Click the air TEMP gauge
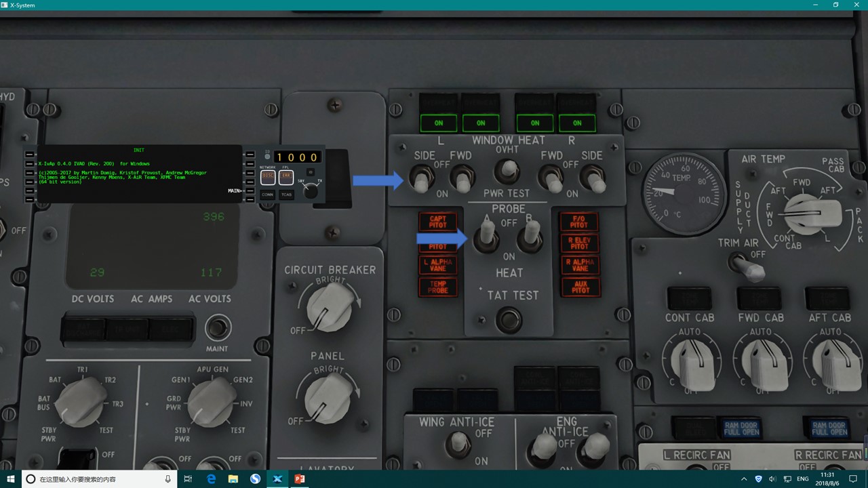Image resolution: width=868 pixels, height=488 pixels. point(684,192)
